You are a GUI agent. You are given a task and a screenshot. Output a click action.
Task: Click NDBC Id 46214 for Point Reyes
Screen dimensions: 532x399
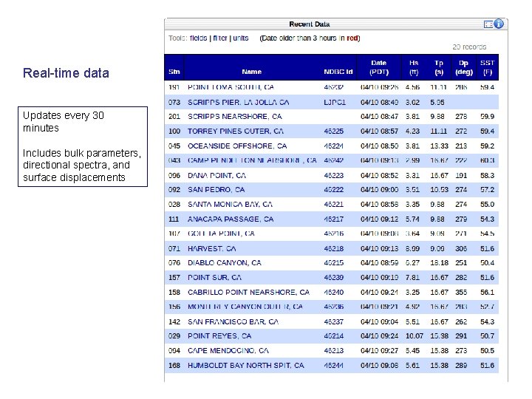click(333, 336)
